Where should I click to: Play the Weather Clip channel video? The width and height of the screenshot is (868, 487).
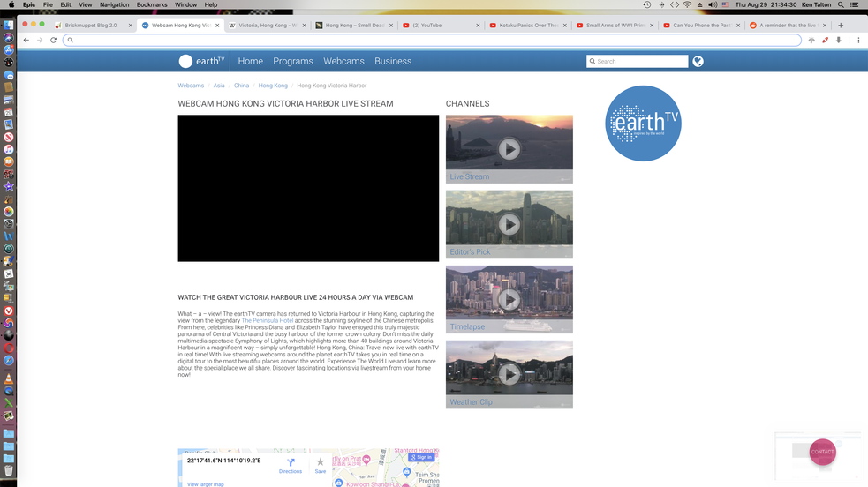(x=509, y=374)
